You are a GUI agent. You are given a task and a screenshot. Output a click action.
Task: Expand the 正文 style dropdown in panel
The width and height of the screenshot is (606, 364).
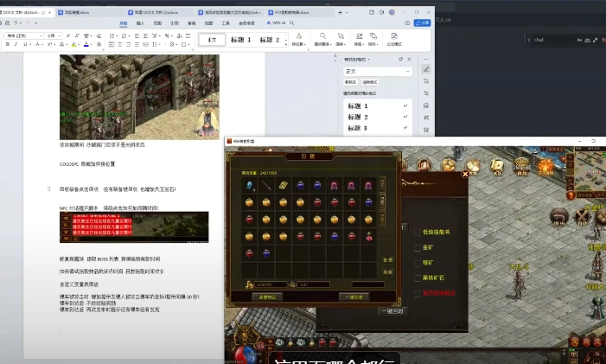[405, 71]
